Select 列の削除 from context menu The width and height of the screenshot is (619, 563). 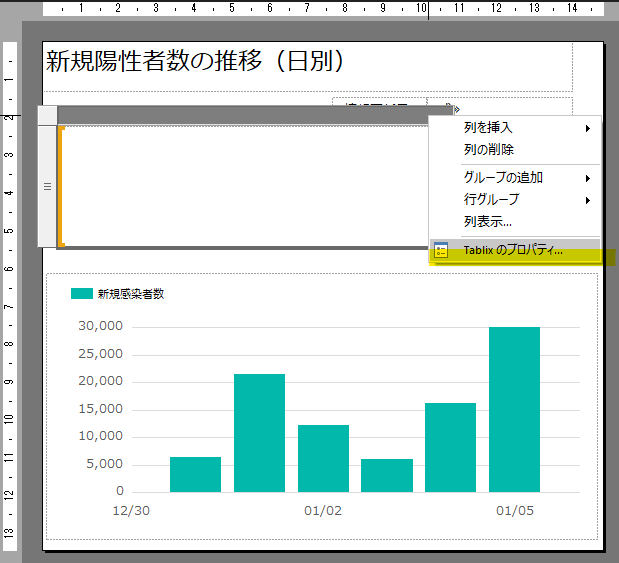pos(489,149)
